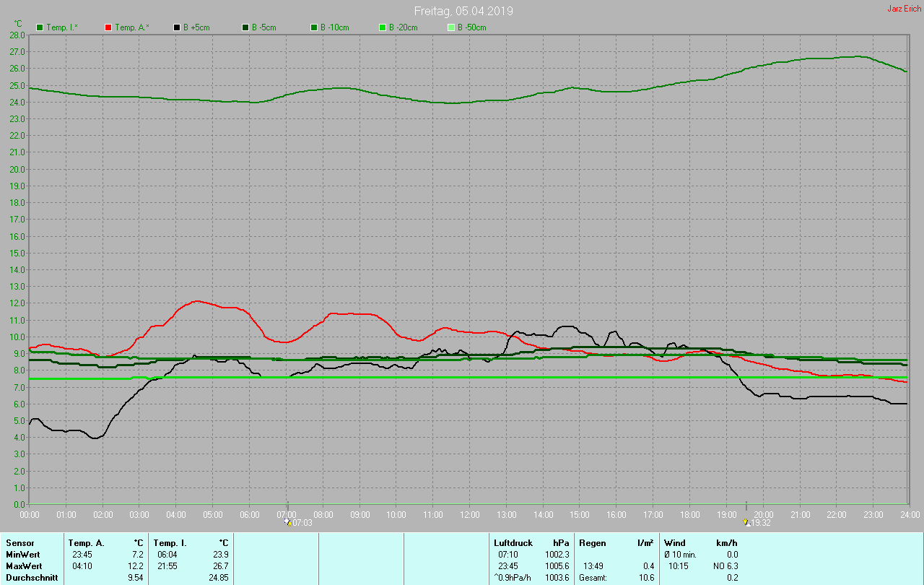Select the 'B -5cm' legend label
The width and height of the screenshot is (924, 585).
click(x=264, y=27)
